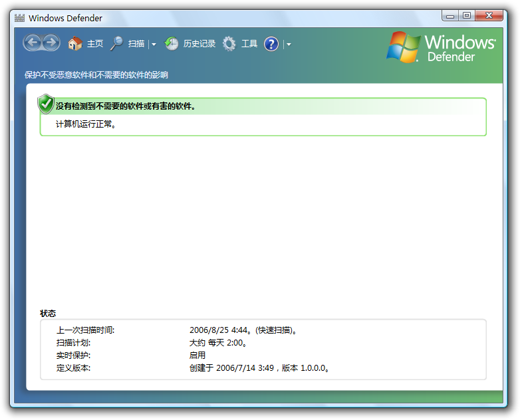Expand the Help options dropdown arrow
Image resolution: width=520 pixels, height=420 pixels.
(x=289, y=44)
